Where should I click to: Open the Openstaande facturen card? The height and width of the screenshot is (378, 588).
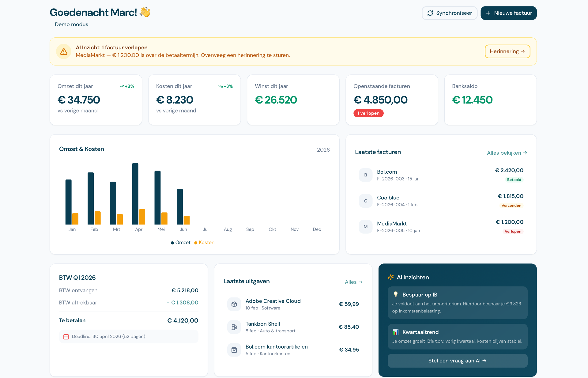point(392,100)
